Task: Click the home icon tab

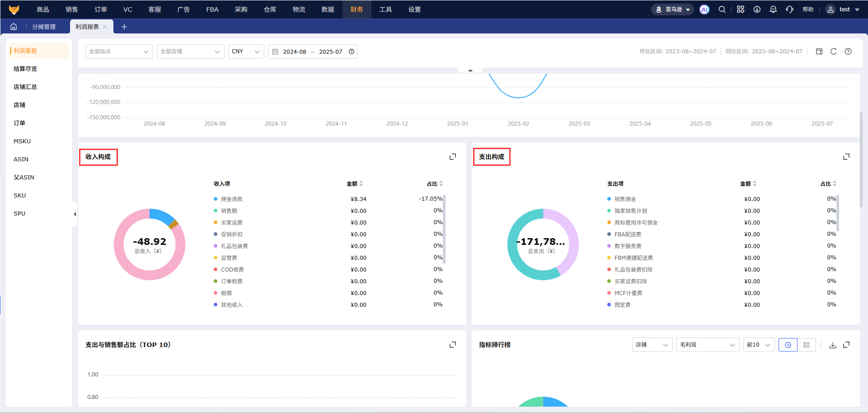Action: (14, 27)
